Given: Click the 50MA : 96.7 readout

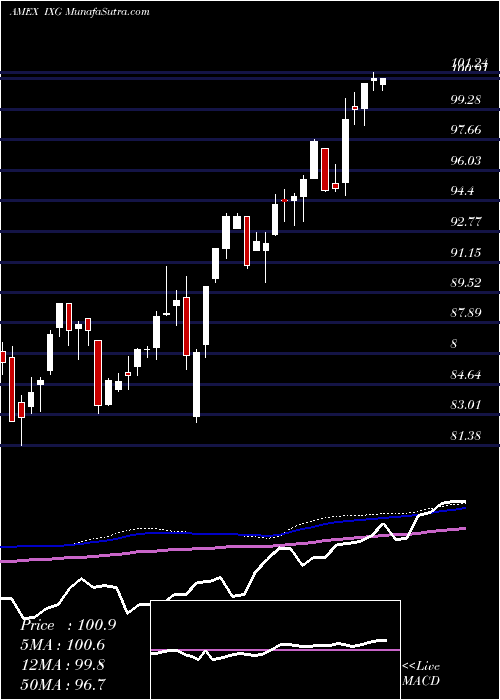Looking at the screenshot, I should point(63,684).
